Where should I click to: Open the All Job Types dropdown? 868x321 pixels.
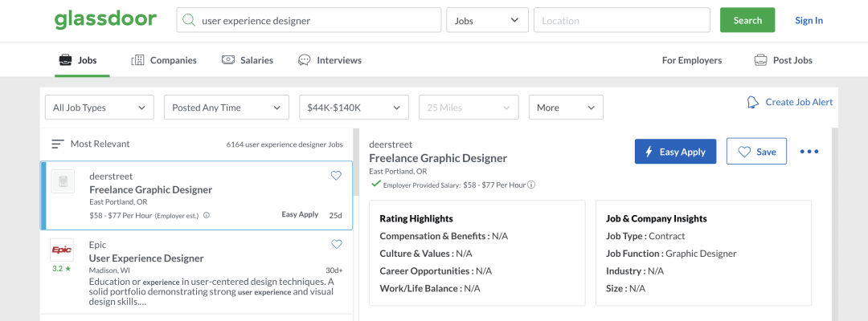click(x=100, y=108)
